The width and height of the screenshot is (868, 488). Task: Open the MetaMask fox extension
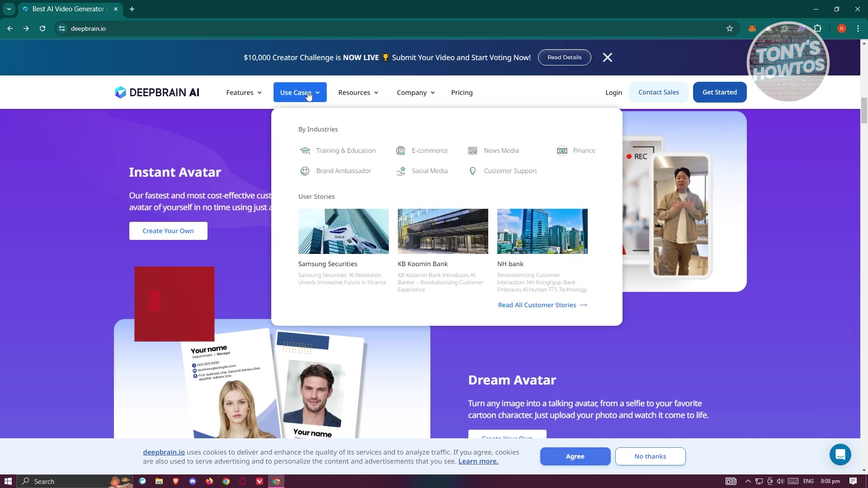[x=752, y=28]
